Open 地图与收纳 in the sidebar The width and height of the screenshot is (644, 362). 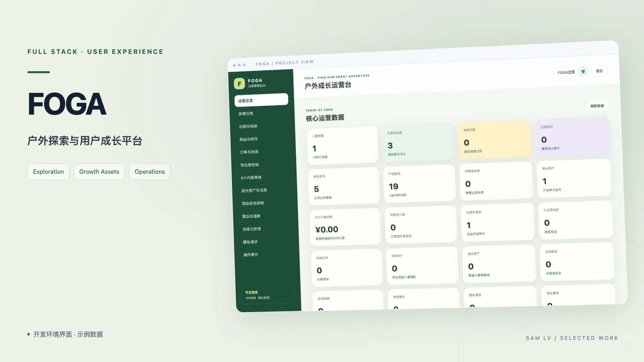tap(248, 126)
